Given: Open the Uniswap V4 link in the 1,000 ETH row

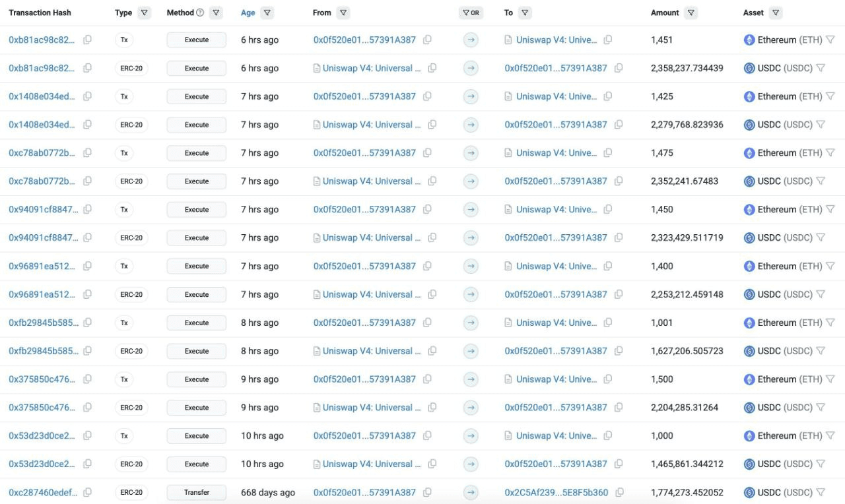Looking at the screenshot, I should 557,435.
